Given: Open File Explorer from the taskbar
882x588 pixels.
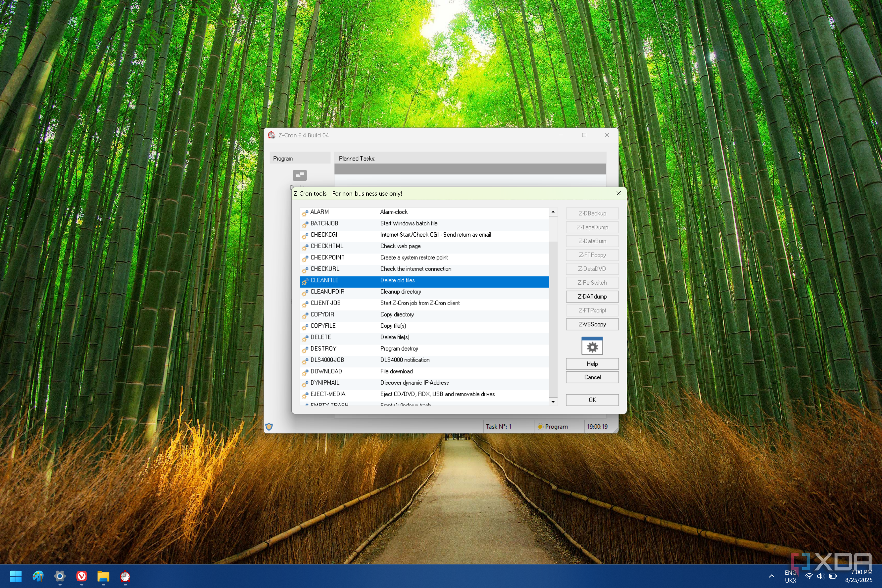Looking at the screenshot, I should coord(103,576).
